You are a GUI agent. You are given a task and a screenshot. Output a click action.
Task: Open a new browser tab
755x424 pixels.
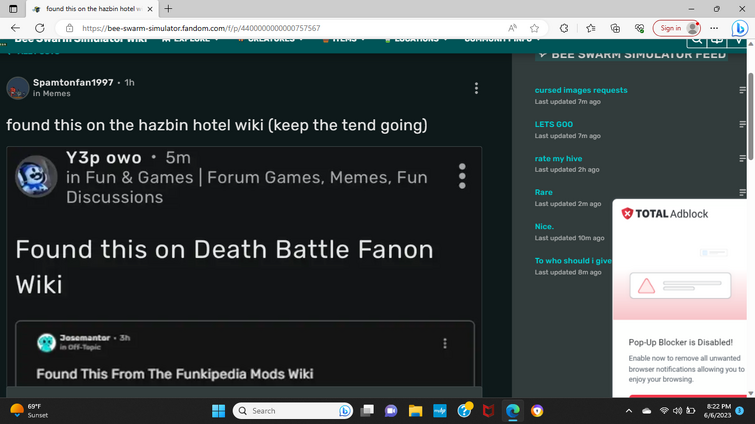[x=168, y=9]
